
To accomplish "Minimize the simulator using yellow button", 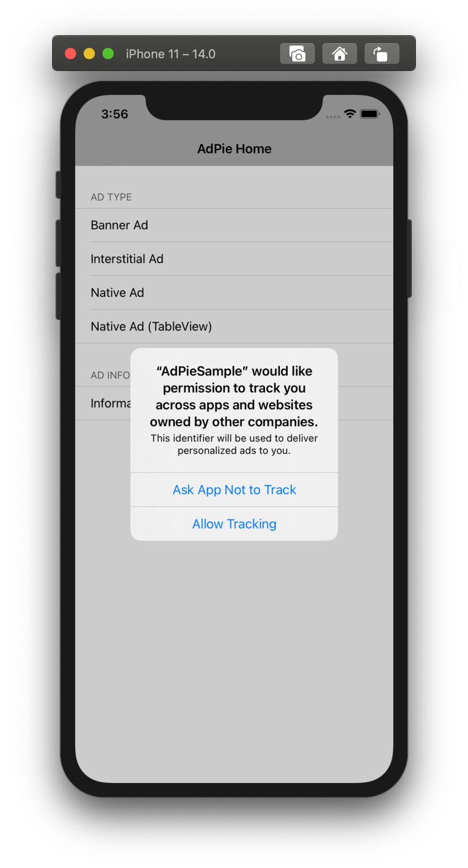I will point(89,54).
